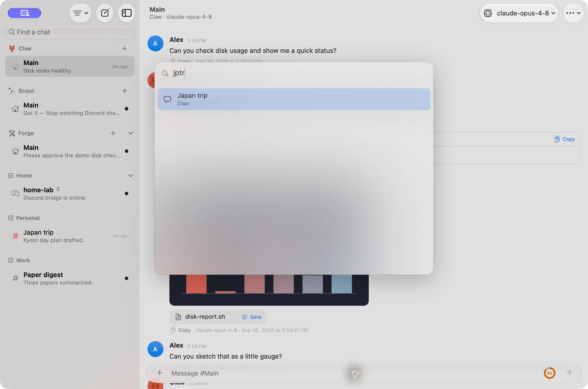This screenshot has height=389, width=588.
Task: Select Japan trip result in quick switcher
Action: click(x=294, y=99)
